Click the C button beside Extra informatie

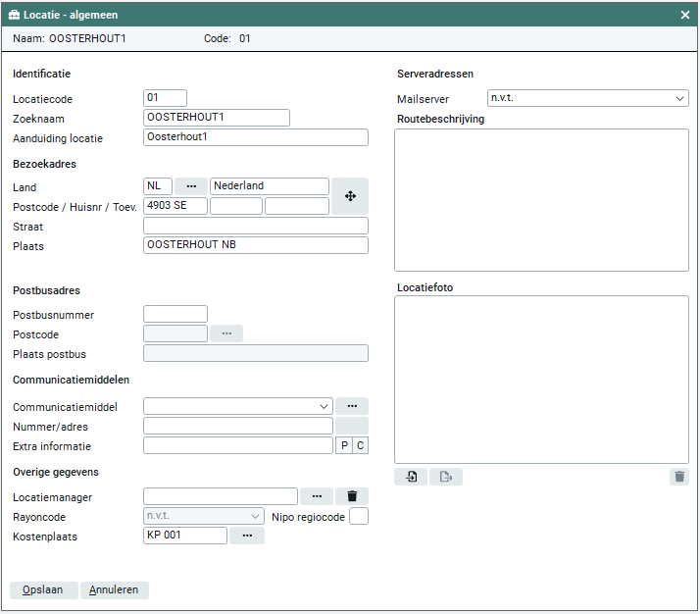pos(360,445)
